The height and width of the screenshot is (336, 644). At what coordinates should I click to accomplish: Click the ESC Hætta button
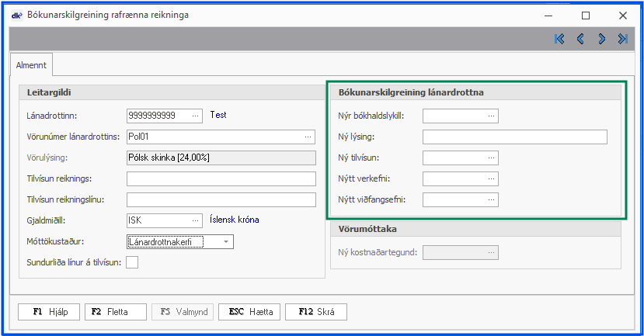point(249,312)
